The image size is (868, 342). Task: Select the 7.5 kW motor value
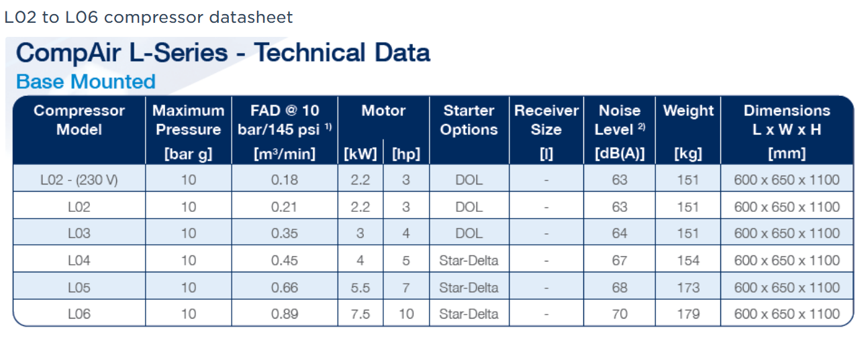tap(360, 314)
